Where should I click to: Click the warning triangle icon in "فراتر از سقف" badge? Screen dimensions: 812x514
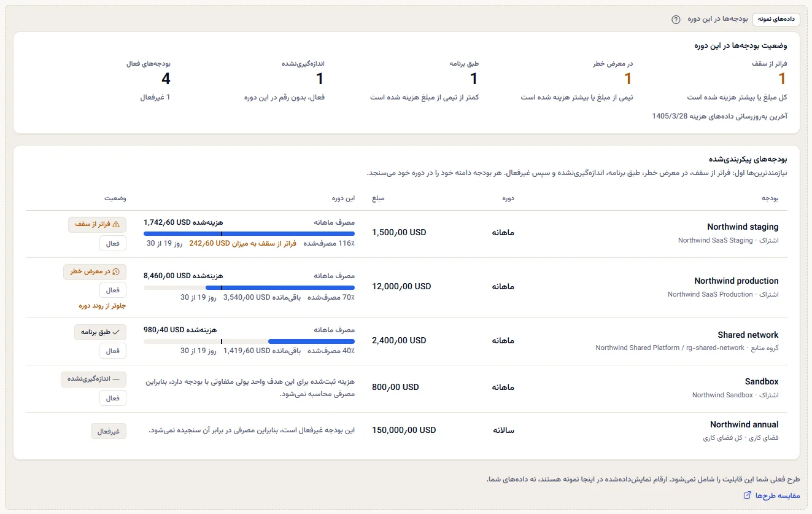(116, 225)
